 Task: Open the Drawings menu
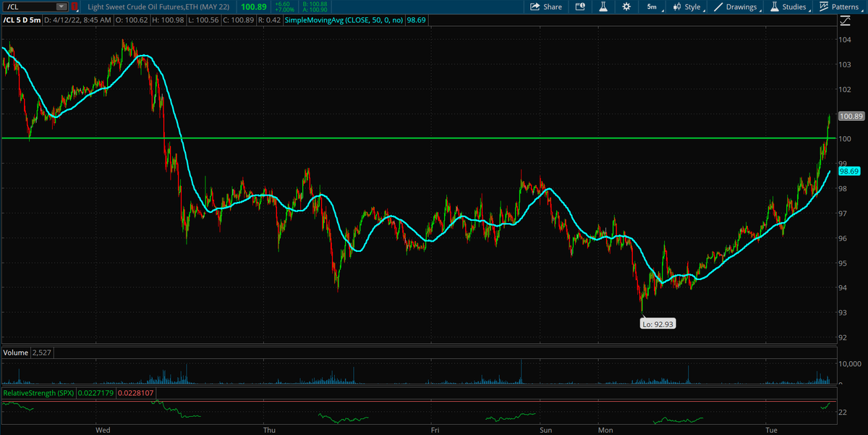pyautogui.click(x=738, y=7)
